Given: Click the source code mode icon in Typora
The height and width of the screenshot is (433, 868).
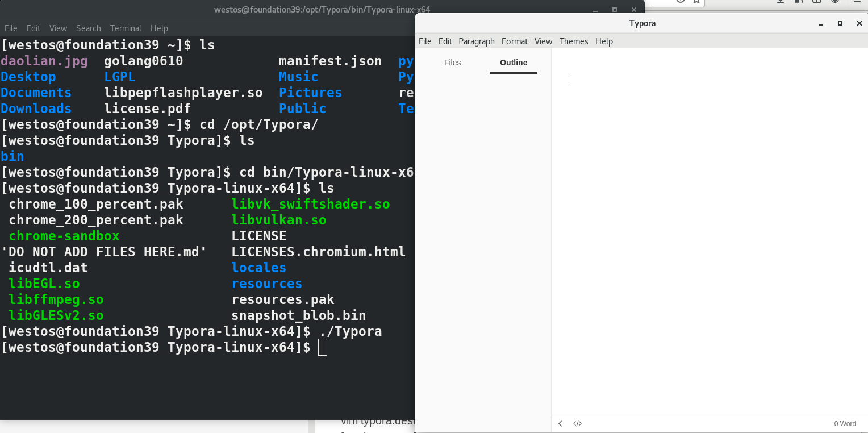Looking at the screenshot, I should tap(578, 423).
